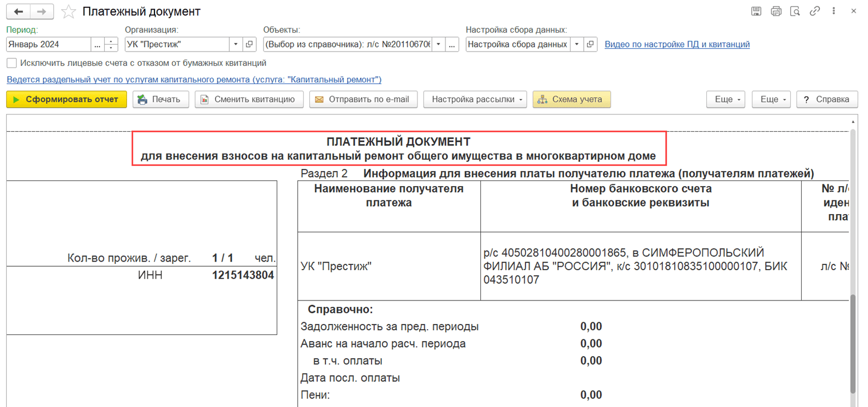
Task: Click into the Период input field
Action: pos(49,44)
